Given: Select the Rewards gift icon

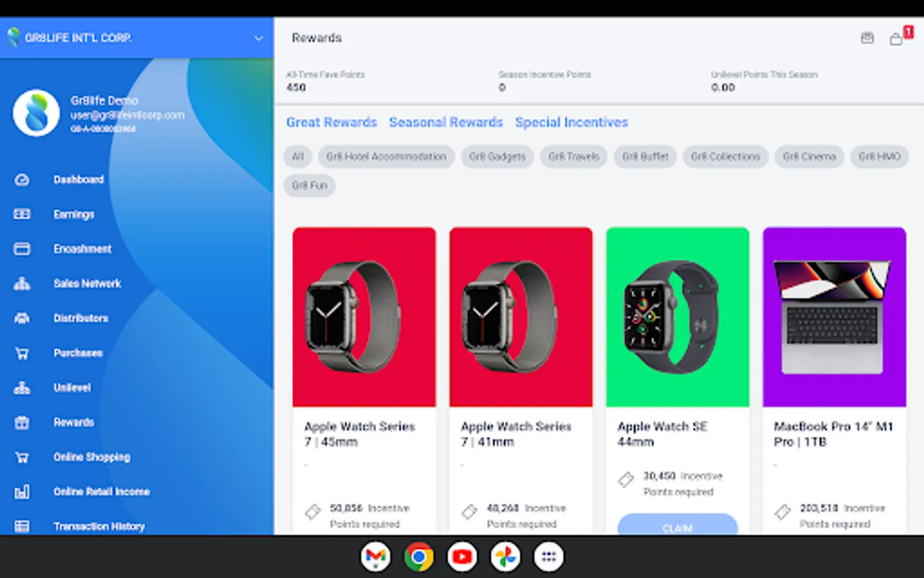Looking at the screenshot, I should pos(22,423).
